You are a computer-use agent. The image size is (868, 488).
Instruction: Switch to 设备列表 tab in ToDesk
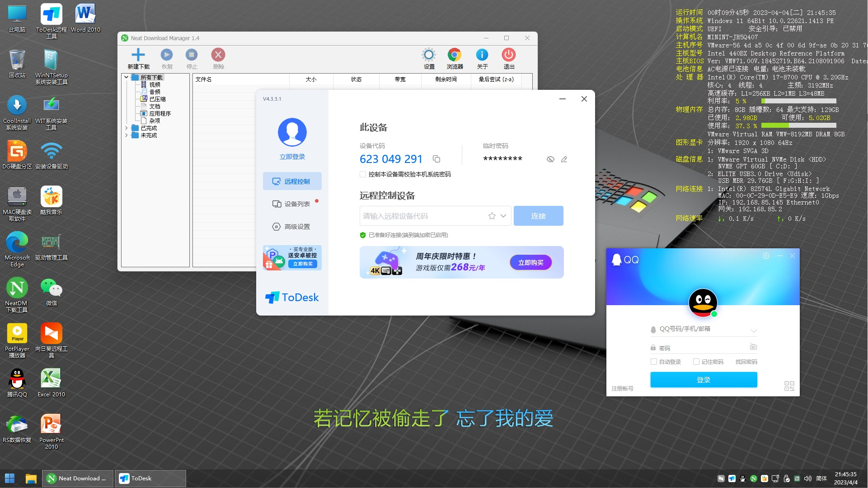click(292, 204)
